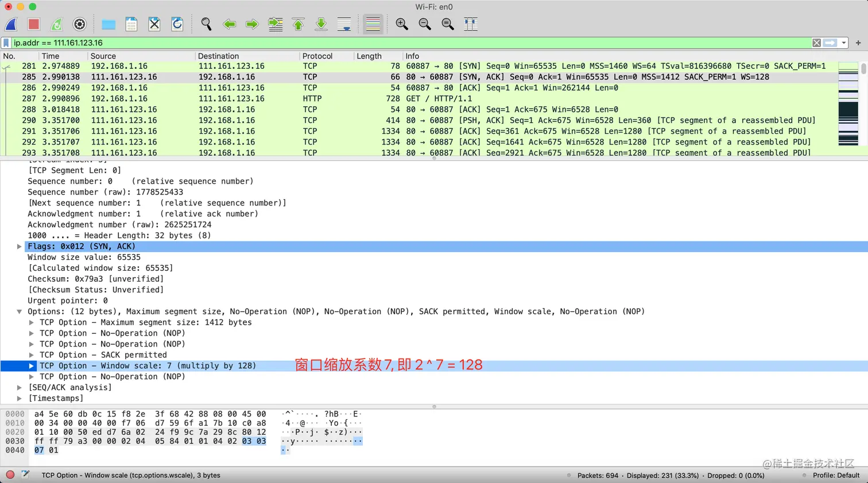Jump to the last packet
This screenshot has height=483, width=868.
click(321, 24)
